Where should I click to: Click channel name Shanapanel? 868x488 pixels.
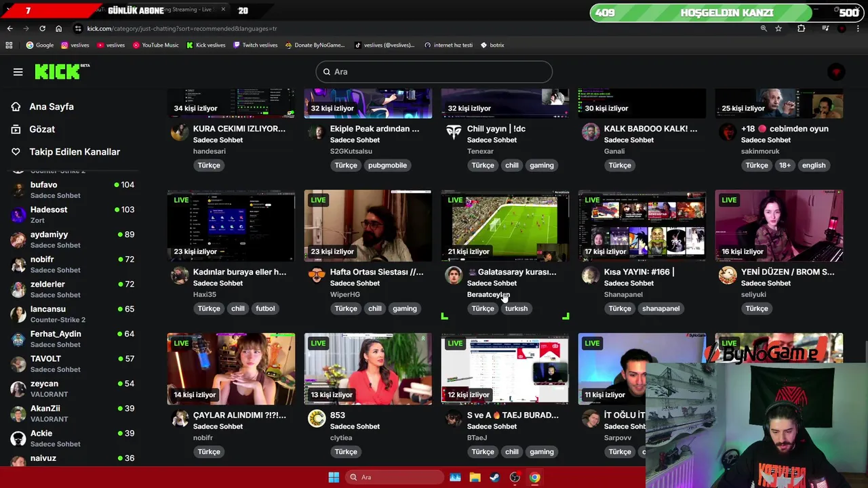click(x=623, y=294)
